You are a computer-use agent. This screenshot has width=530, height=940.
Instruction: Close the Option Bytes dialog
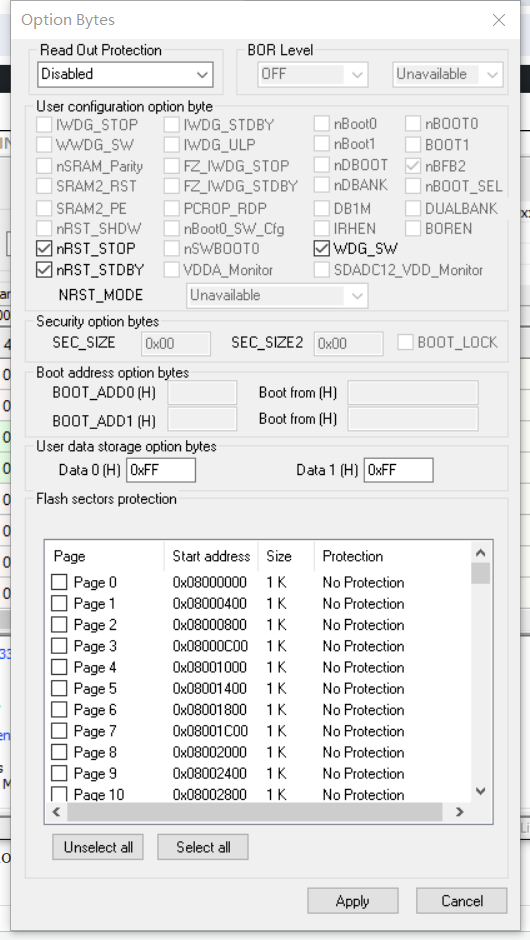click(x=499, y=20)
